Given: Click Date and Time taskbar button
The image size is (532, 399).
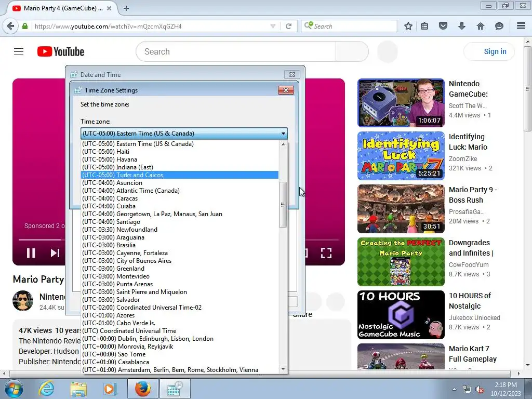Looking at the screenshot, I should [x=175, y=389].
